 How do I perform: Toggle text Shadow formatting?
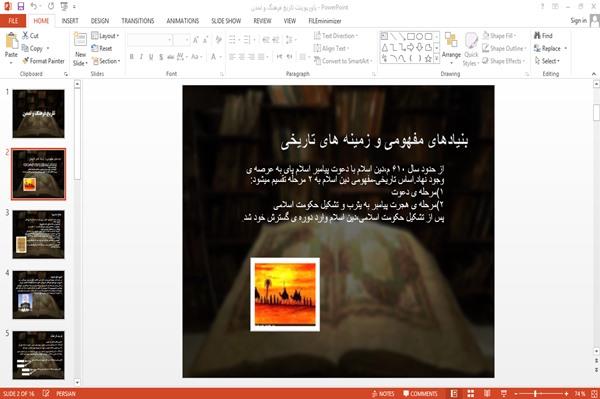pos(161,57)
